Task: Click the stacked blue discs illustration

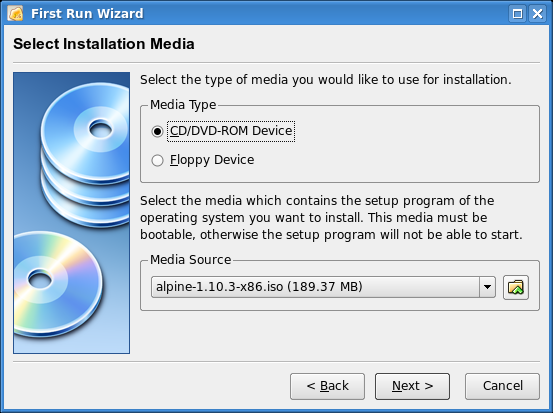Action: [86, 154]
